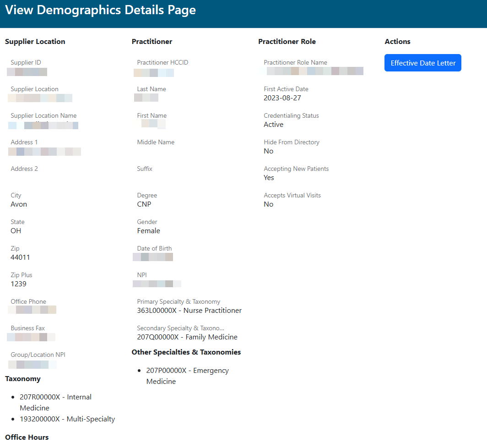The image size is (487, 448).
Task: Select the Credentialing Status value Active
Action: [273, 125]
